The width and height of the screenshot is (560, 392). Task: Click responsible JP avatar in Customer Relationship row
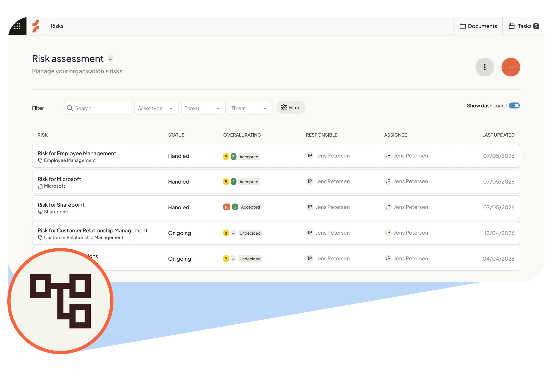pos(309,233)
